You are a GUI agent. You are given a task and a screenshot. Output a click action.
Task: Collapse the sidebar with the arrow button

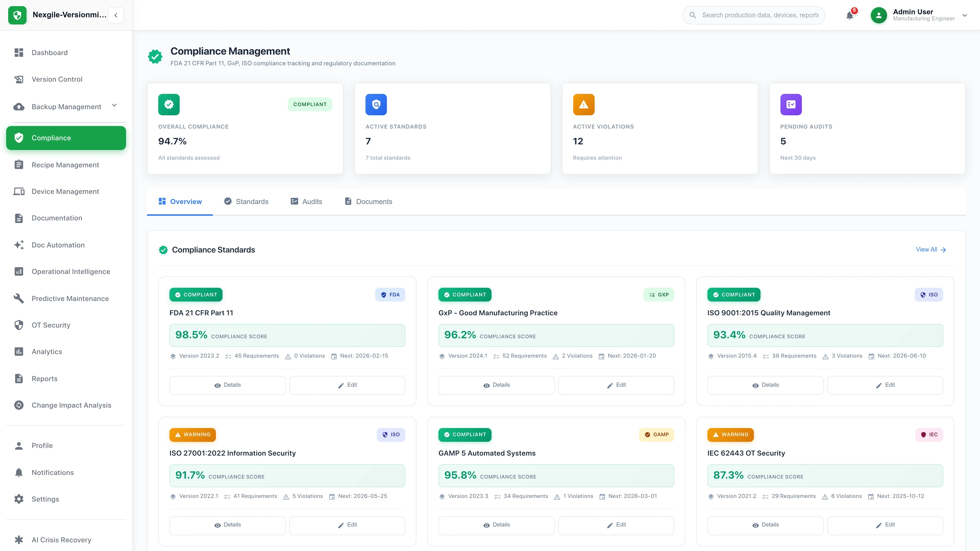click(x=116, y=15)
